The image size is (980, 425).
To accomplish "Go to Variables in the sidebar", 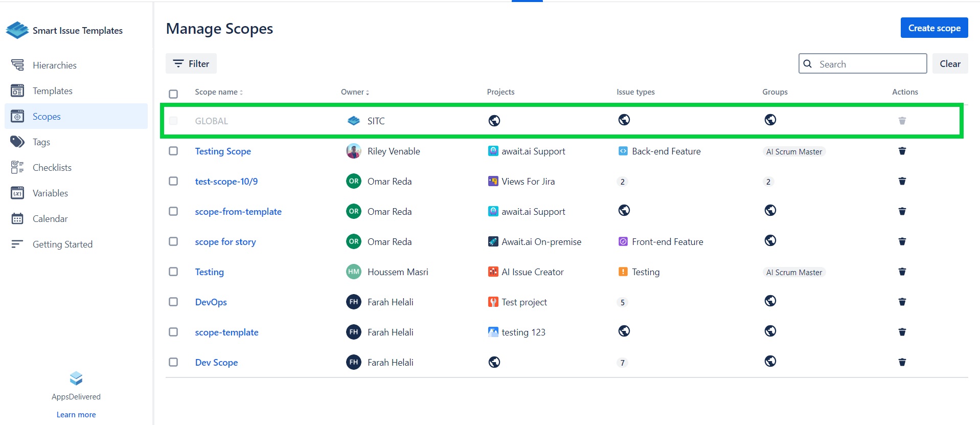I will tap(50, 193).
